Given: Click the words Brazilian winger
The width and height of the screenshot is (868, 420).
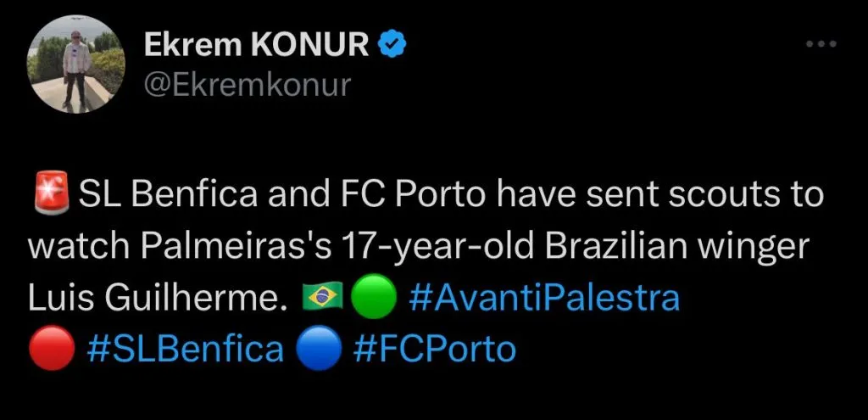Looking at the screenshot, I should 670,247.
